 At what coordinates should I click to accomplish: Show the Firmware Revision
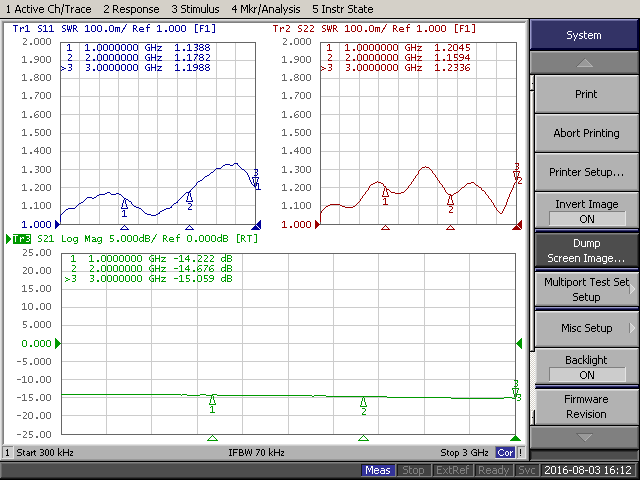(585, 406)
